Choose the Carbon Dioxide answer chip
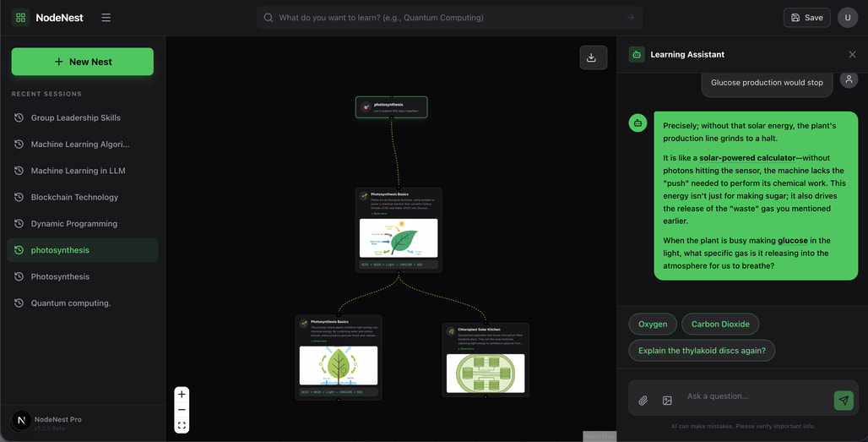This screenshot has width=868, height=442. point(720,324)
